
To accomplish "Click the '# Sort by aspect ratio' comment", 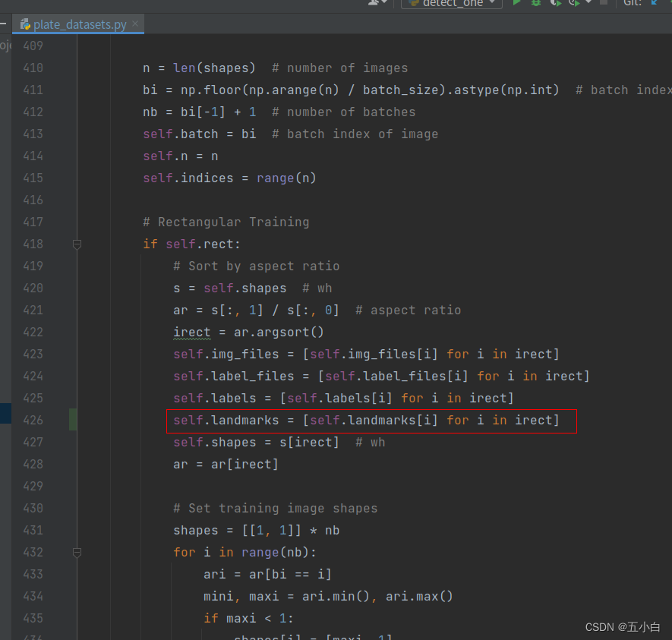I will (257, 266).
